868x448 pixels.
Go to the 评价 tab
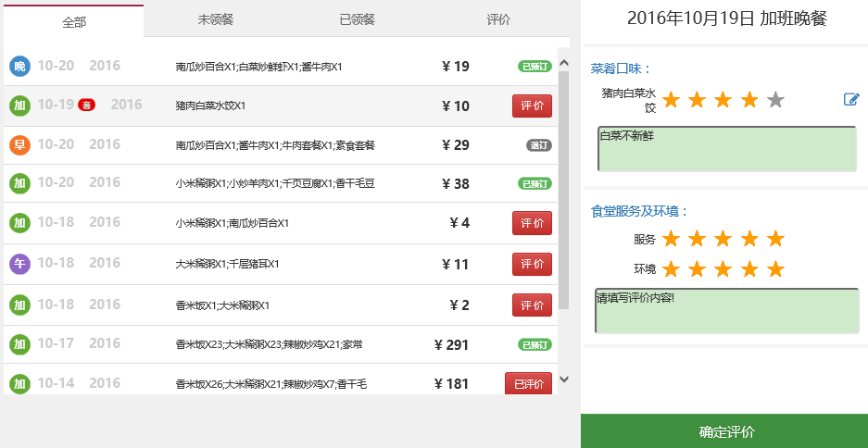(498, 19)
